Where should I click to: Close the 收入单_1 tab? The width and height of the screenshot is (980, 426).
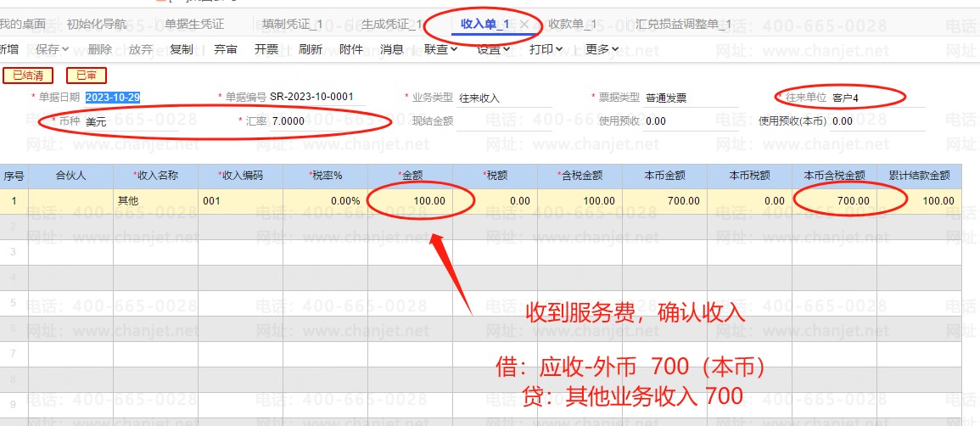pyautogui.click(x=524, y=25)
